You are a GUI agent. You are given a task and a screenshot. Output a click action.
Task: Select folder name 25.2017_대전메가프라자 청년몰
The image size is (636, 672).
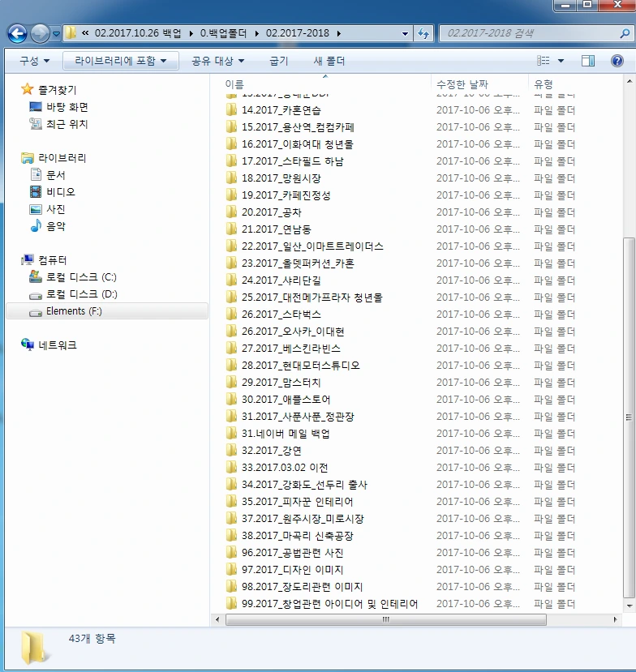click(312, 297)
